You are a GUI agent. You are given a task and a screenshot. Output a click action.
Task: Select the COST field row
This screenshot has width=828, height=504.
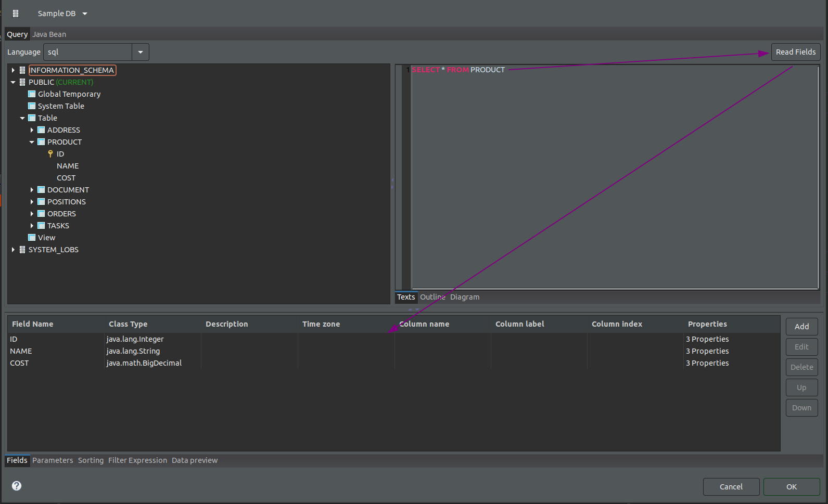click(19, 363)
